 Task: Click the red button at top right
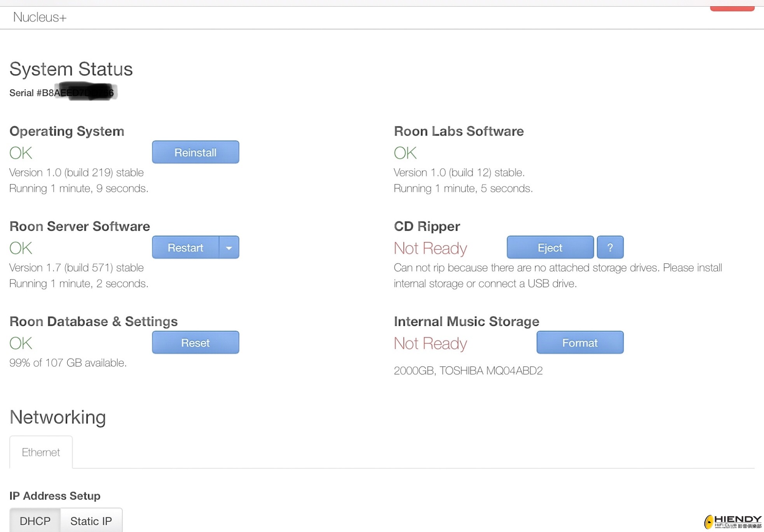(x=732, y=7)
